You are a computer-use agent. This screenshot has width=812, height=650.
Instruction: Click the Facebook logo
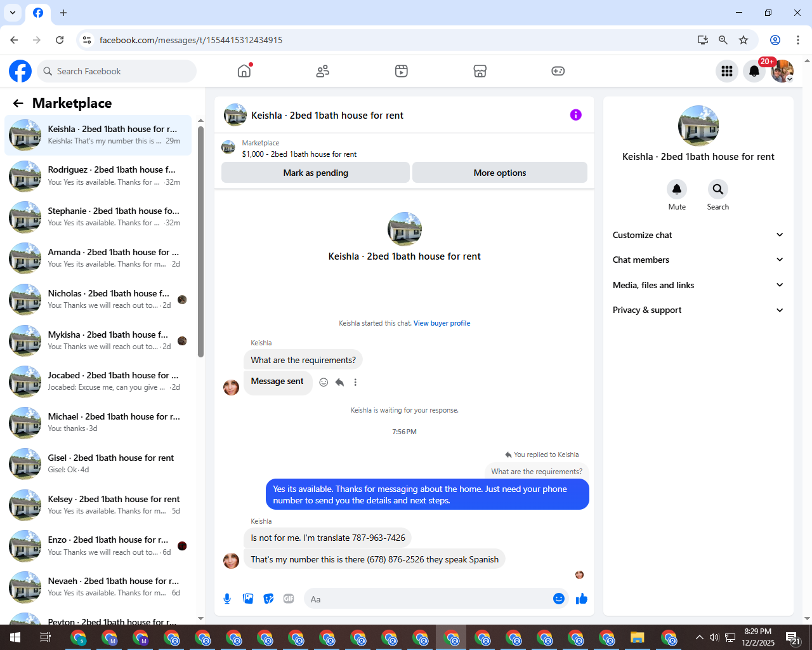[20, 71]
